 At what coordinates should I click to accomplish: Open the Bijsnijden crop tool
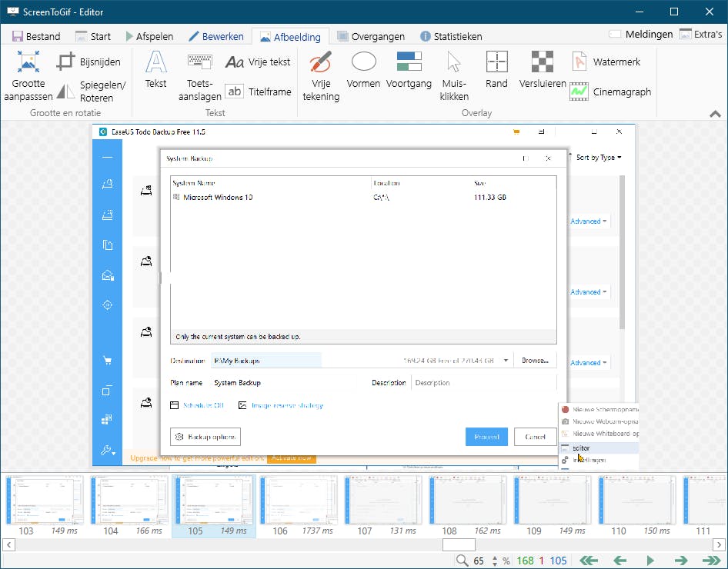(x=89, y=62)
